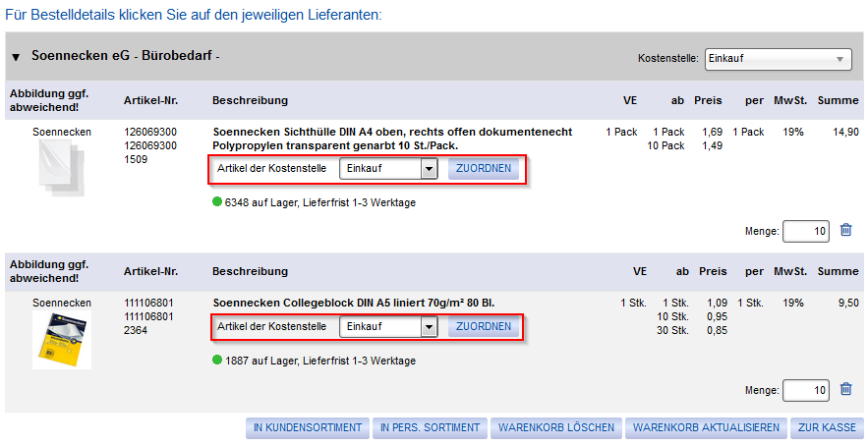
Task: Open the Collegeblock Kostenstelle dropdown
Action: (388, 326)
